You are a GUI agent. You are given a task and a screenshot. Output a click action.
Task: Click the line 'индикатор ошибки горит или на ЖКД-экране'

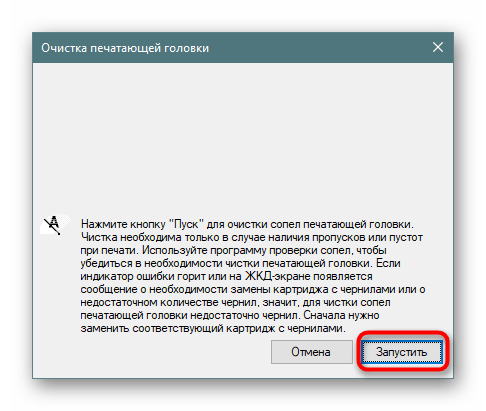pos(226,276)
